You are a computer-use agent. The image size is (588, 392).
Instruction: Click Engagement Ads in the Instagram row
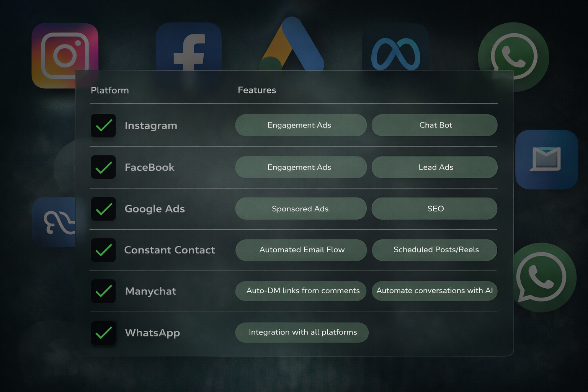tap(301, 125)
